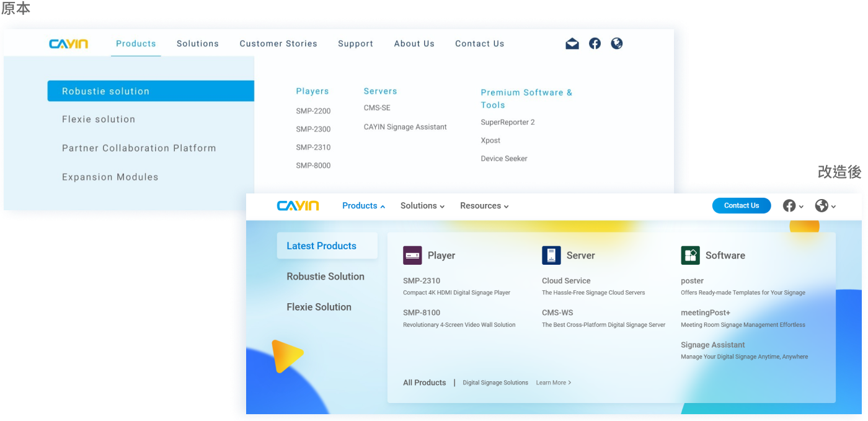
Task: Open the SuperReporter 2 link
Action: click(x=508, y=122)
